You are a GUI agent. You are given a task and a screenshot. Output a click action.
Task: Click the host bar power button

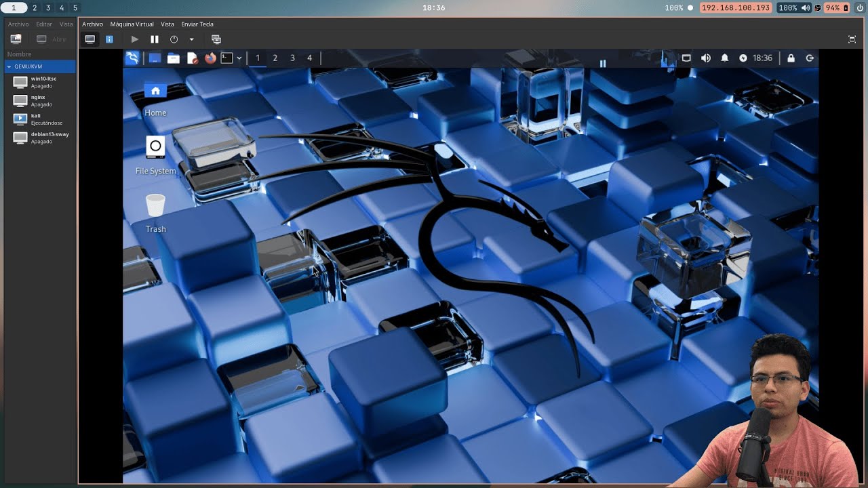tap(860, 7)
